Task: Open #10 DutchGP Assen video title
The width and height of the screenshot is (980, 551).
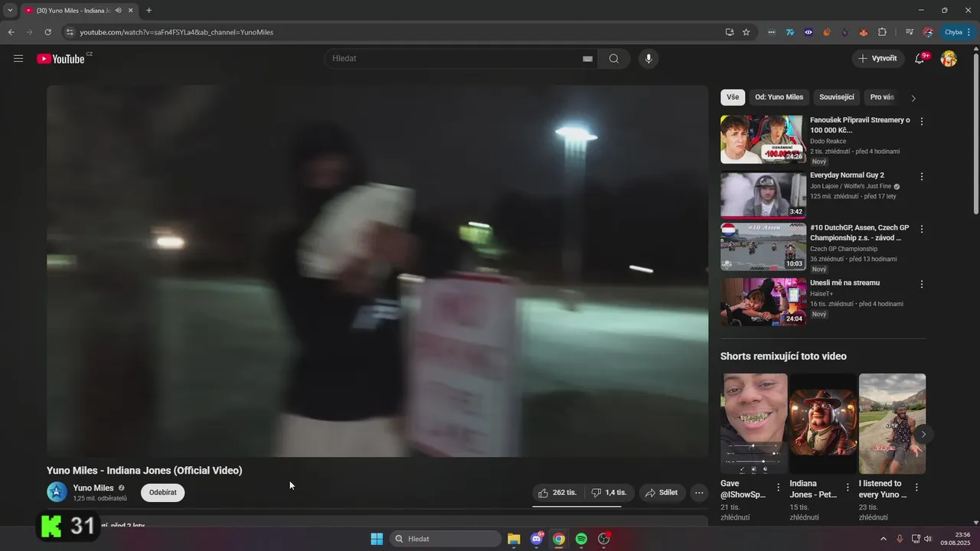Action: pyautogui.click(x=860, y=233)
